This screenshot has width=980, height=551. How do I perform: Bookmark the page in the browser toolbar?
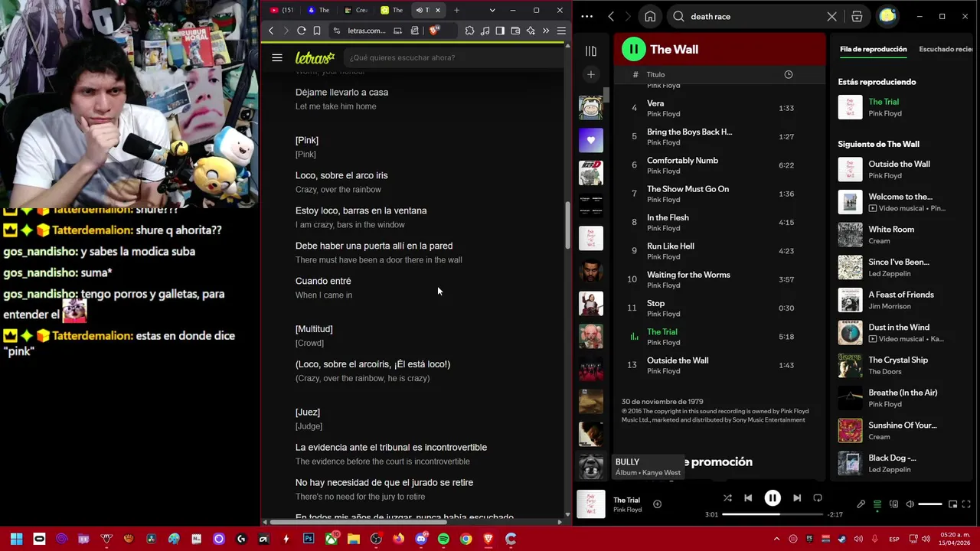coord(317,31)
